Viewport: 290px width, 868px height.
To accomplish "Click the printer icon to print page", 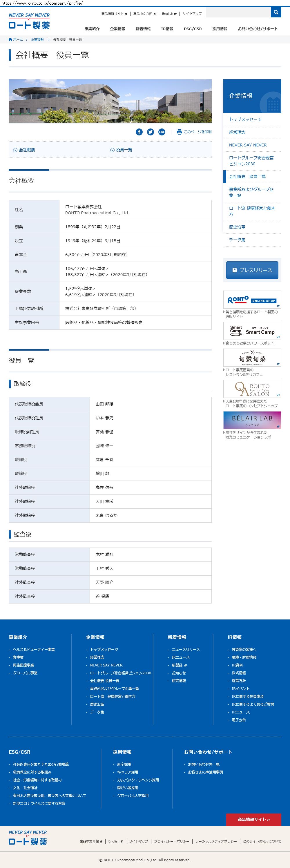I will click(x=179, y=132).
